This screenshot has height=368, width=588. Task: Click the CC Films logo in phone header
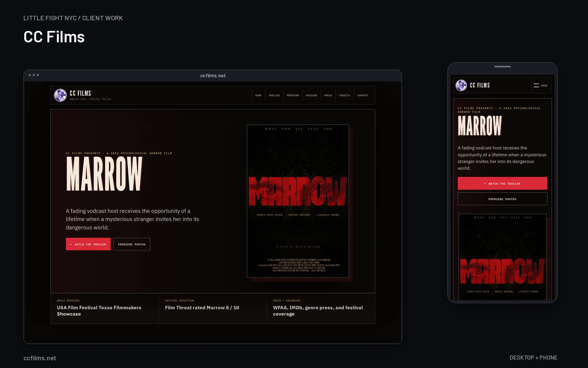(461, 85)
